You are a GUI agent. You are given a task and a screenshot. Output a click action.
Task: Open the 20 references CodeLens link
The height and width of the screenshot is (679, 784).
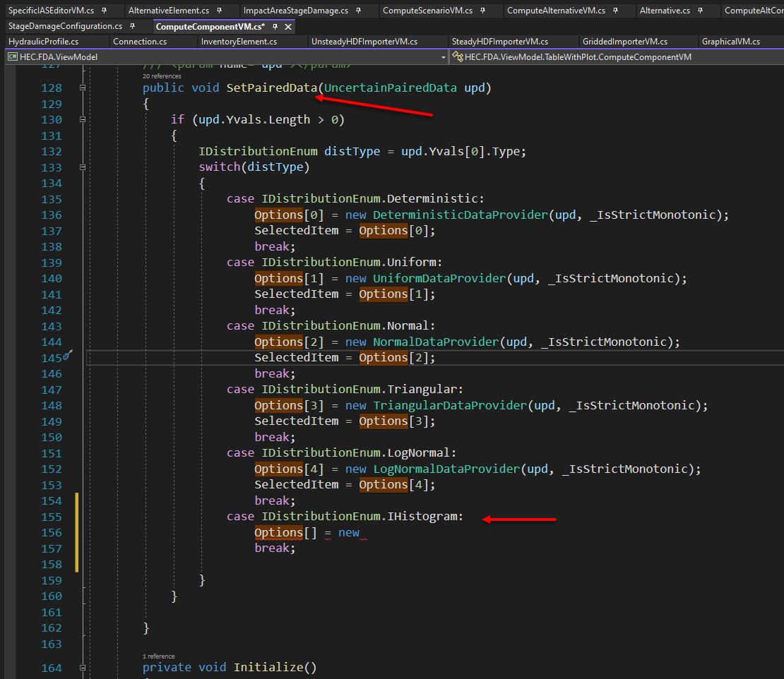162,76
